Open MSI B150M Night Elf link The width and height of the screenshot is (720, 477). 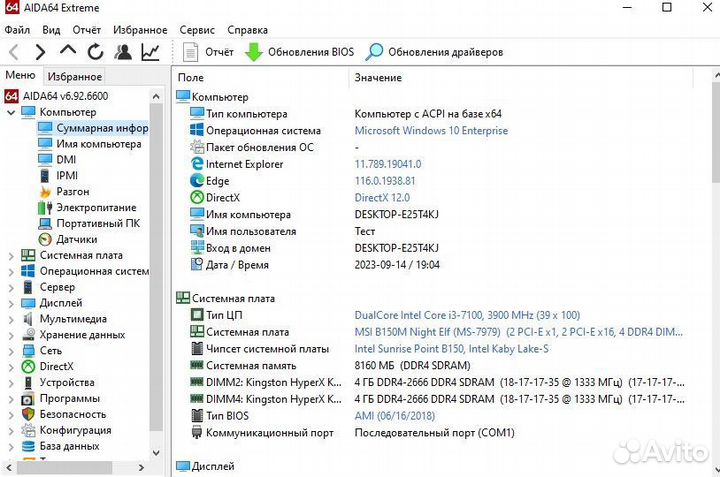518,332
